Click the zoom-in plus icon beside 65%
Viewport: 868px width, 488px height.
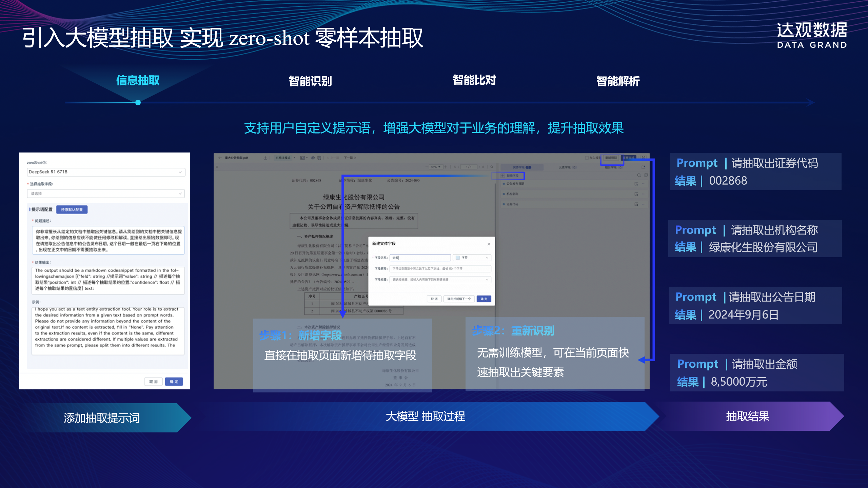pos(446,167)
